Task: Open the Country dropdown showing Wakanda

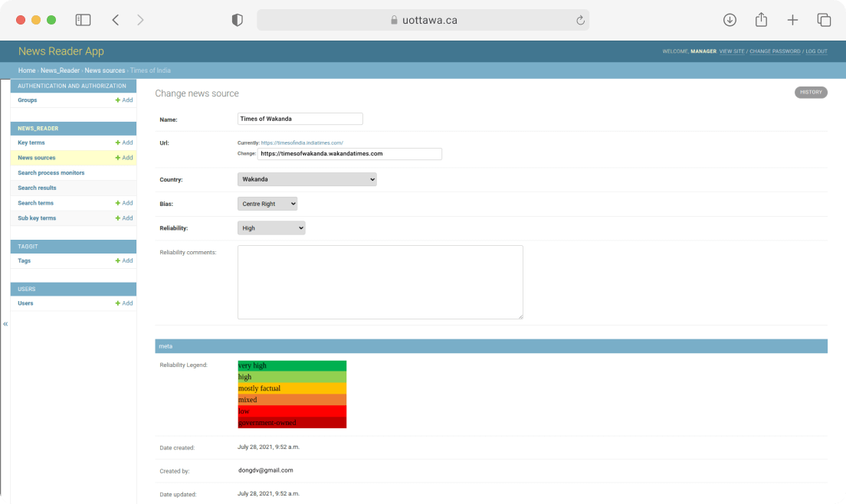Action: click(307, 179)
